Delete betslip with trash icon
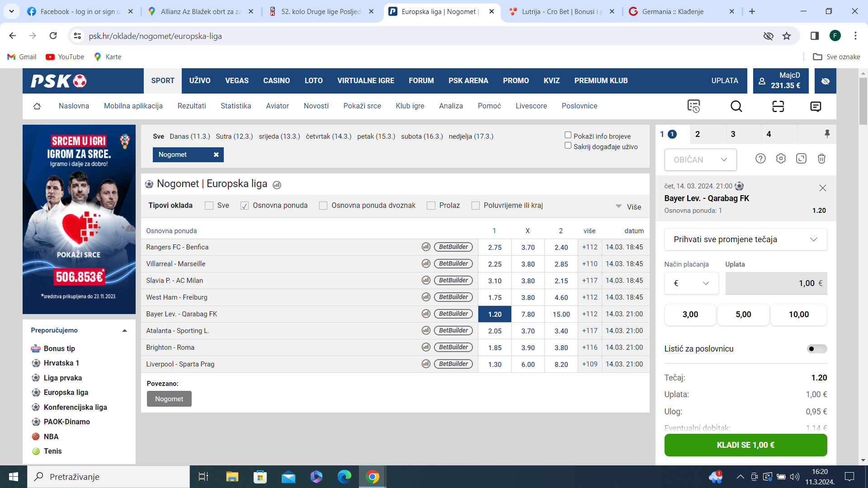 pyautogui.click(x=821, y=159)
